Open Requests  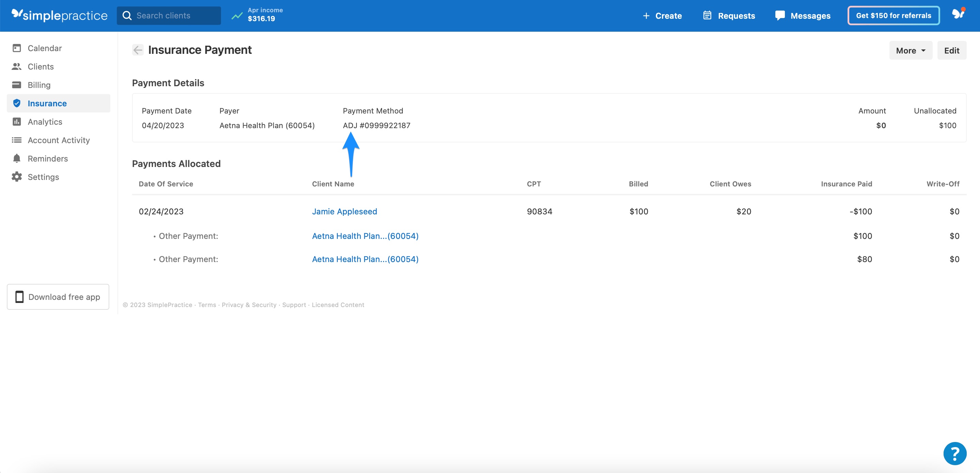pyautogui.click(x=729, y=16)
